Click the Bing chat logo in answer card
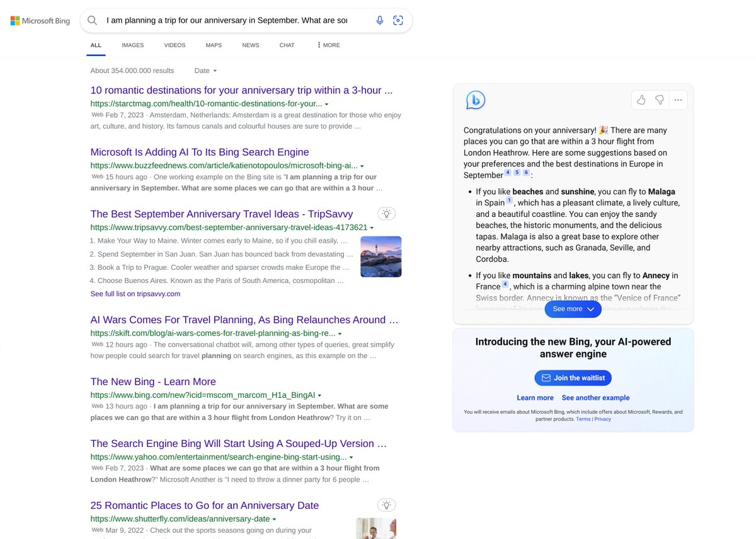756x539 pixels. 476,100
